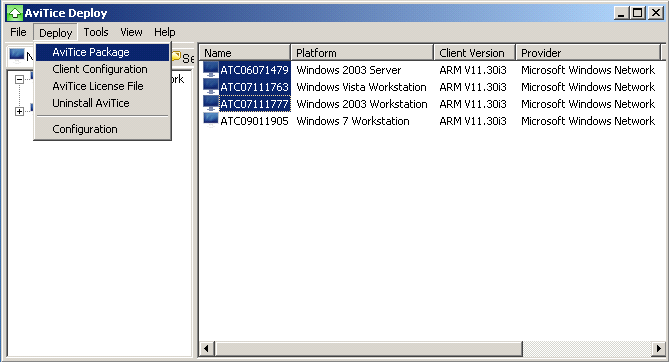The height and width of the screenshot is (362, 669).
Task: Select client ATC07111763 in the list
Action: [254, 87]
